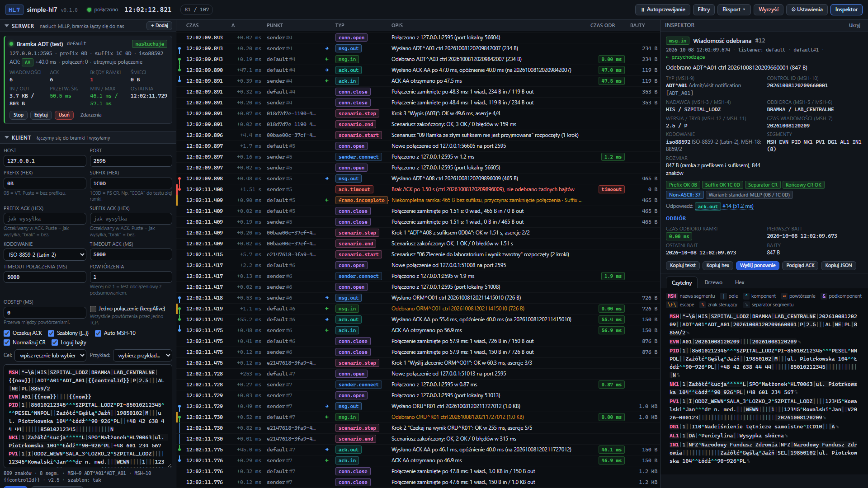Click the green connection dot by połączono
The height and width of the screenshot is (488, 868).
click(89, 9)
